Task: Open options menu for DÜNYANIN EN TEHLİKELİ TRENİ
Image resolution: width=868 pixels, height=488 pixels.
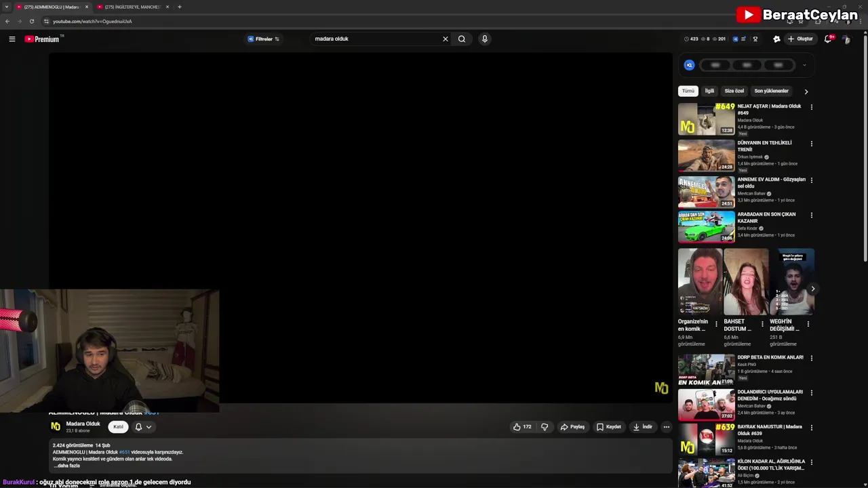Action: point(811,144)
